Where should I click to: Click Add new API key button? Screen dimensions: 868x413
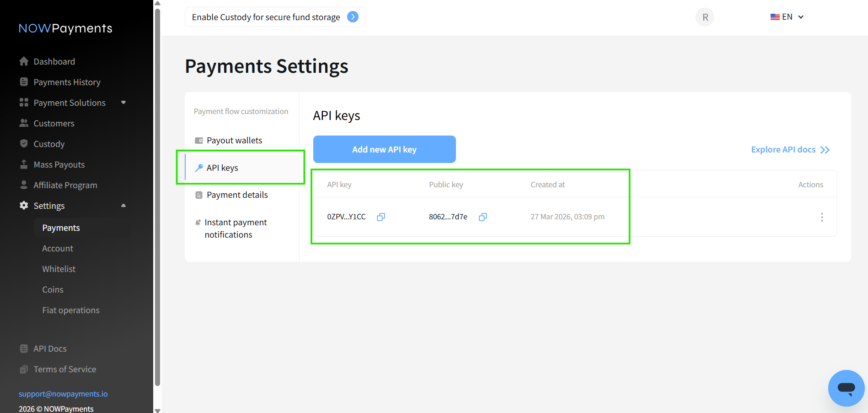[384, 149]
